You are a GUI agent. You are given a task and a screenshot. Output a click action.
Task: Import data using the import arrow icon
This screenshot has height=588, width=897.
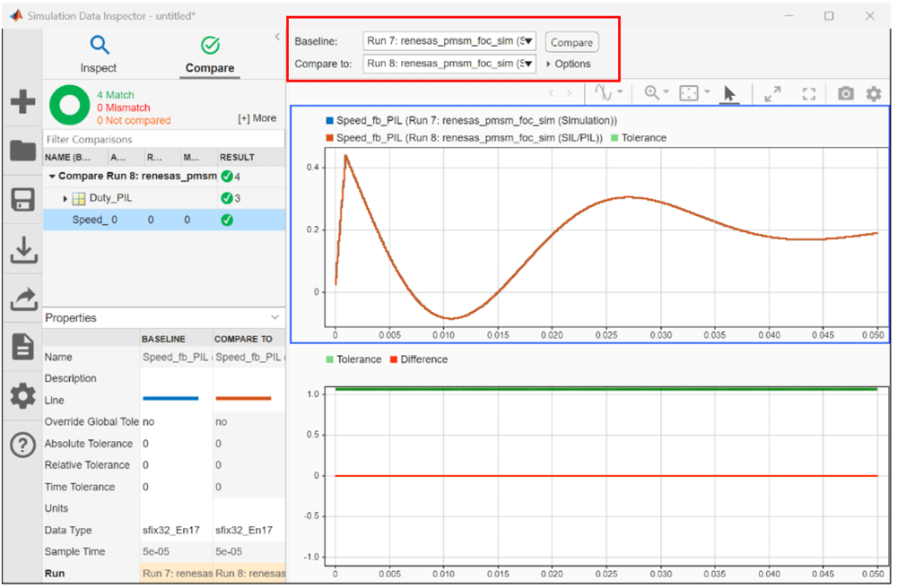(22, 249)
